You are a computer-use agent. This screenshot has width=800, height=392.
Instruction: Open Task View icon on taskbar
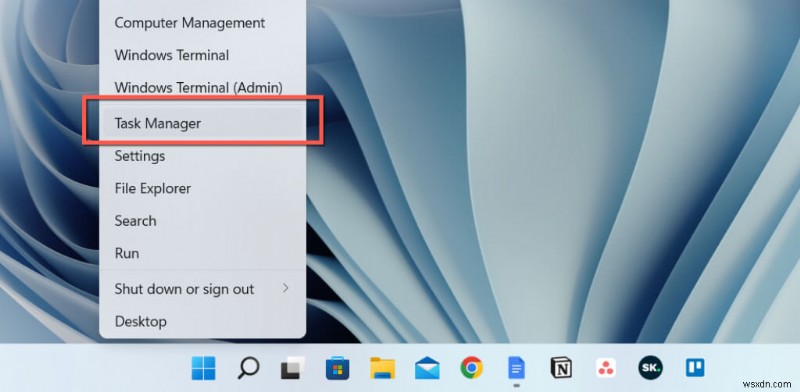pos(293,368)
